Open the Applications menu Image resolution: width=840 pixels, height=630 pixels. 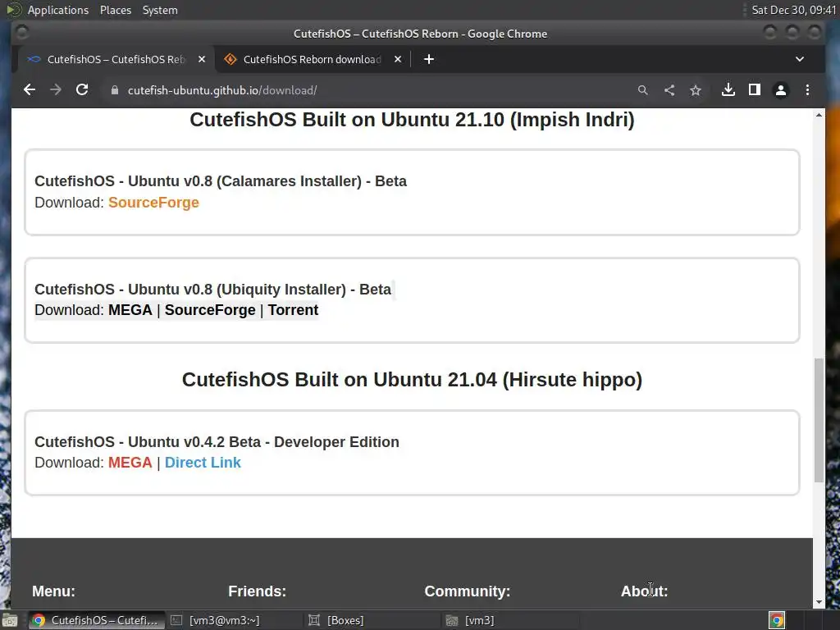[58, 10]
